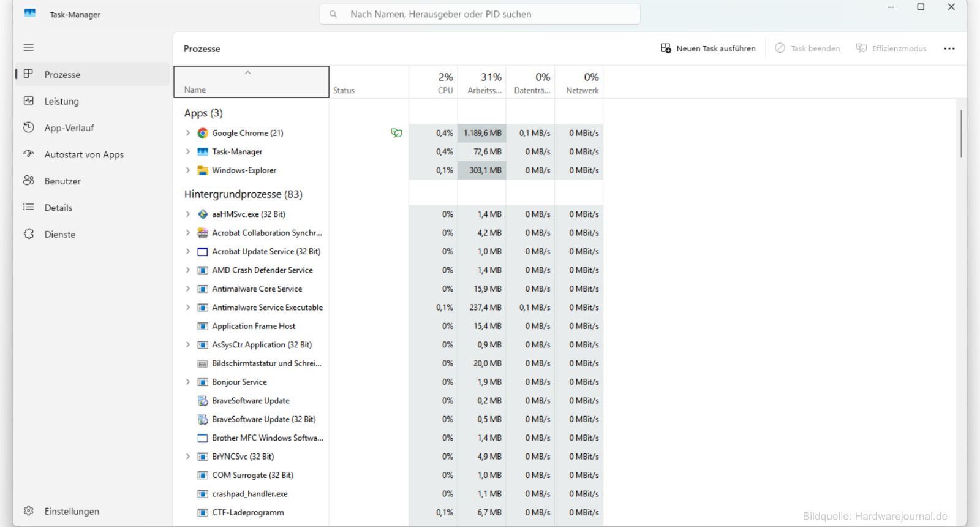Expand the Windows-Explorer process group
The width and height of the screenshot is (980, 527).
coord(188,170)
